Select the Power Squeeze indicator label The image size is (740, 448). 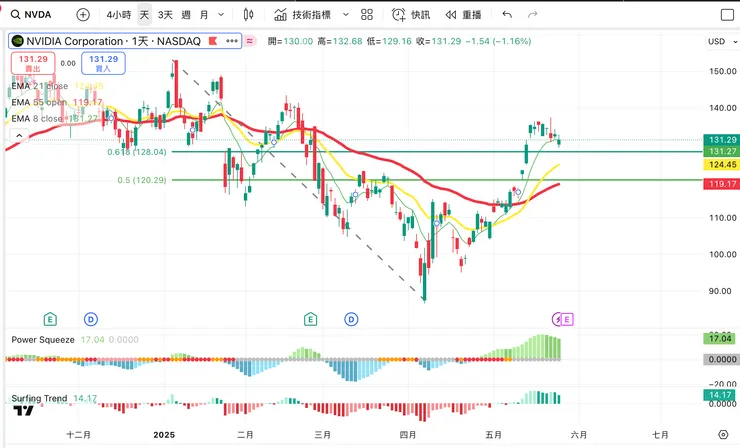tap(43, 340)
